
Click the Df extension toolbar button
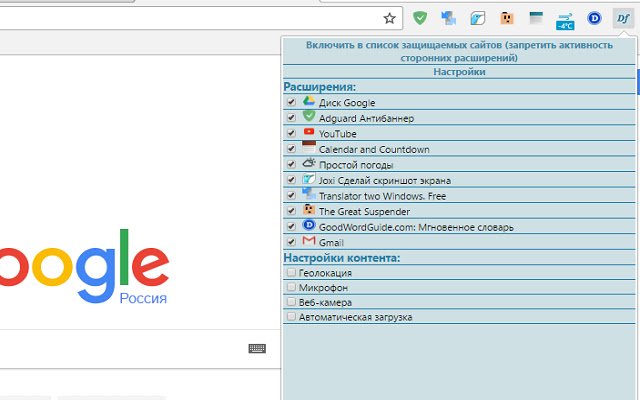[623, 18]
